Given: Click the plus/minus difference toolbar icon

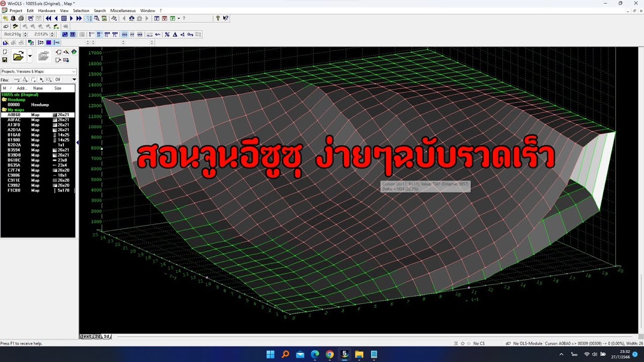Looking at the screenshot, I should click(157, 34).
